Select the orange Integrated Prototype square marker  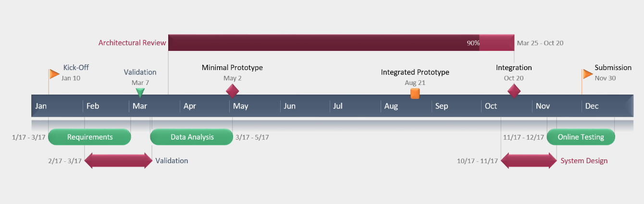tap(415, 93)
